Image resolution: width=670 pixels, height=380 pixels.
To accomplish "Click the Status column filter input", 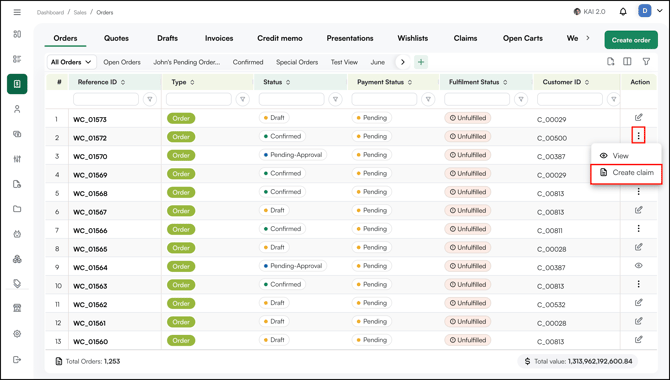I will click(291, 99).
